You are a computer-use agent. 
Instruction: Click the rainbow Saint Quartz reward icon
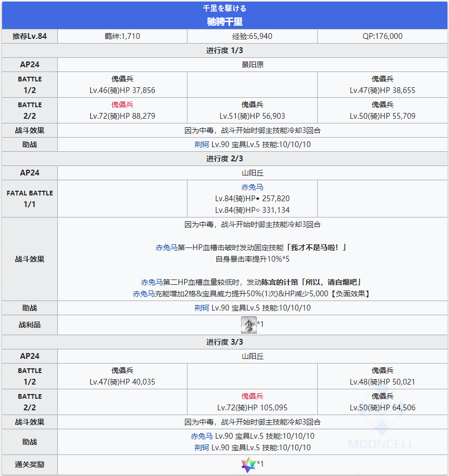tap(248, 464)
